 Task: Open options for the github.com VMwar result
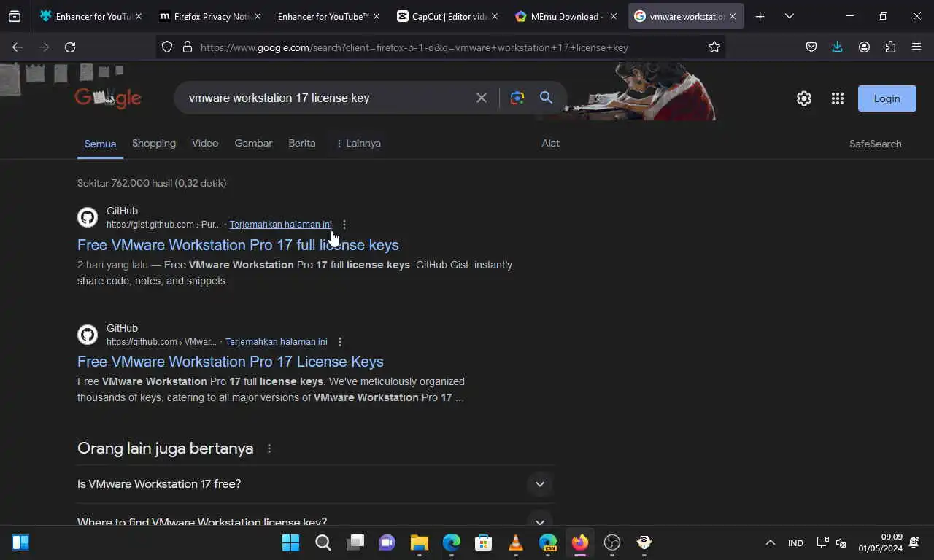(340, 342)
